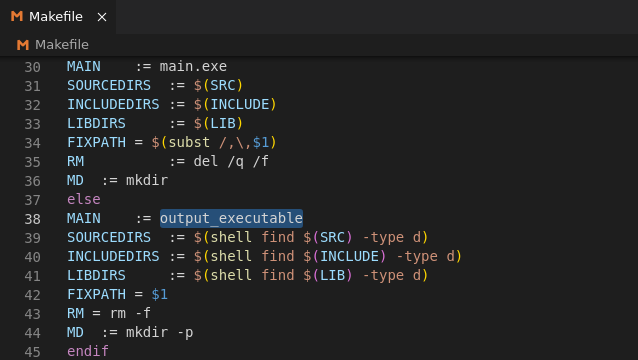The height and width of the screenshot is (360, 638).
Task: Click the 'mkdir -p' value on line 44
Action: click(160, 332)
